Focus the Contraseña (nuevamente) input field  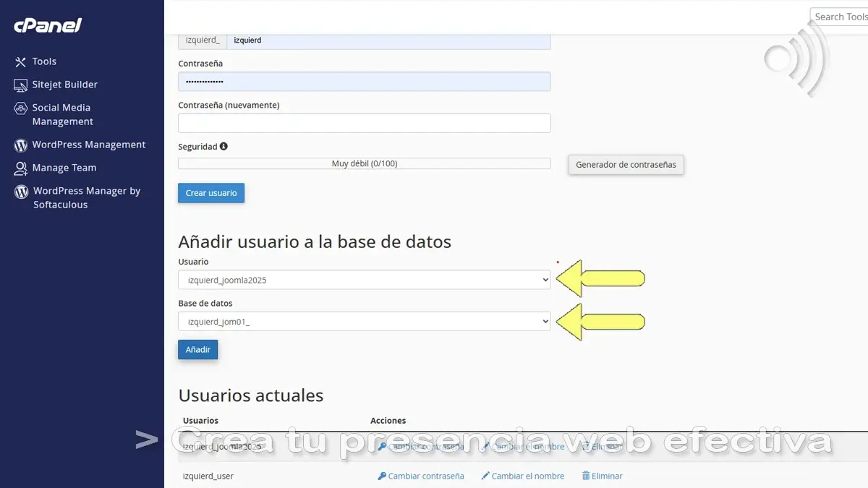364,123
